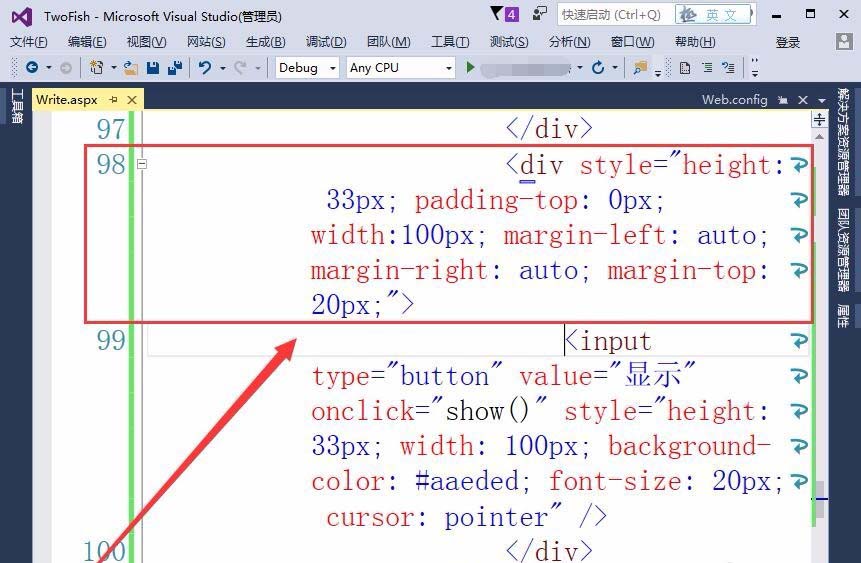
Task: Click the user account avatar icon
Action: click(844, 41)
